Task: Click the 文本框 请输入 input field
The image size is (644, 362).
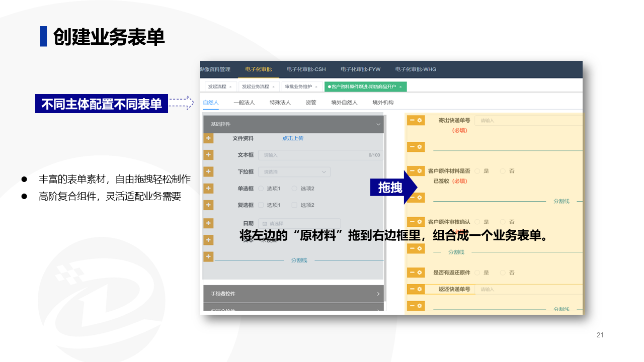Action: pos(320,155)
